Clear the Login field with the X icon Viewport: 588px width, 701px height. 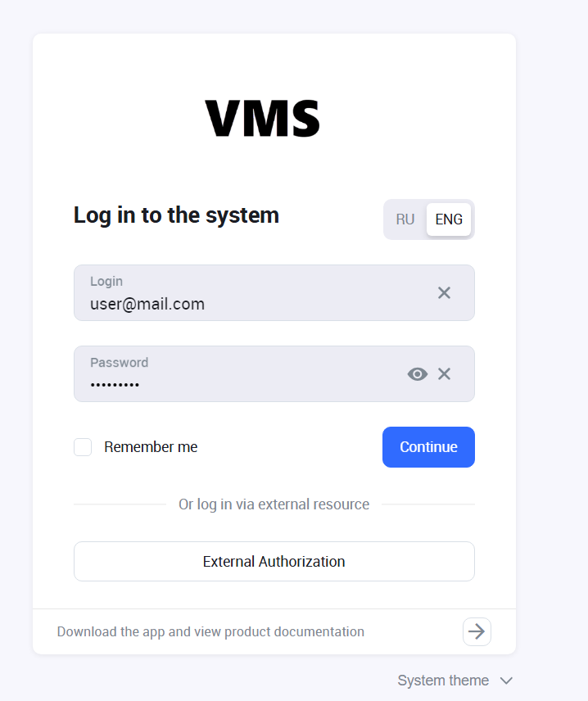point(444,292)
